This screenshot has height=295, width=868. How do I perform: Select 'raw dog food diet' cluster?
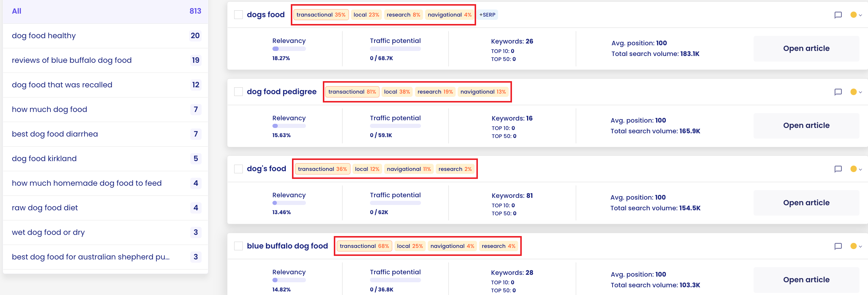(106, 208)
